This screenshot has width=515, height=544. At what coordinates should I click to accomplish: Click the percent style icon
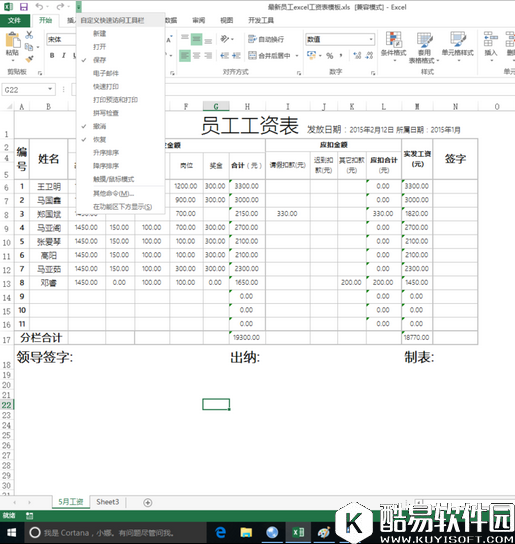point(329,56)
